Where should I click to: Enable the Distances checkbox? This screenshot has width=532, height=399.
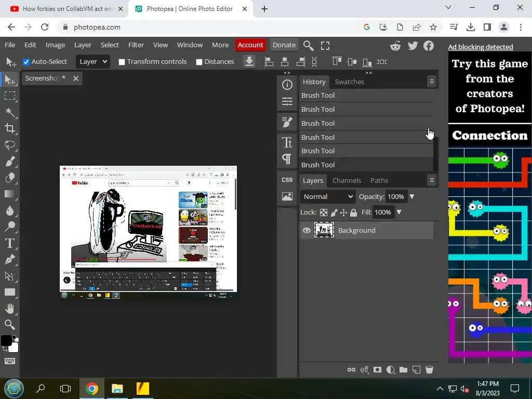coord(199,62)
